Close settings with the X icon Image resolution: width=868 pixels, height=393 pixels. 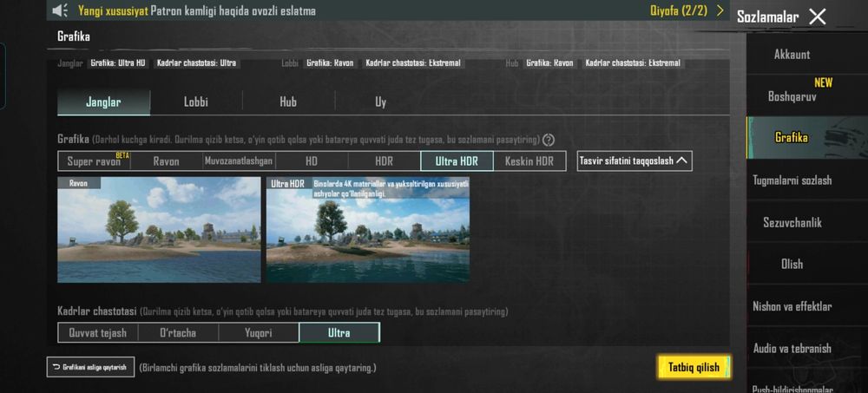pos(817,16)
